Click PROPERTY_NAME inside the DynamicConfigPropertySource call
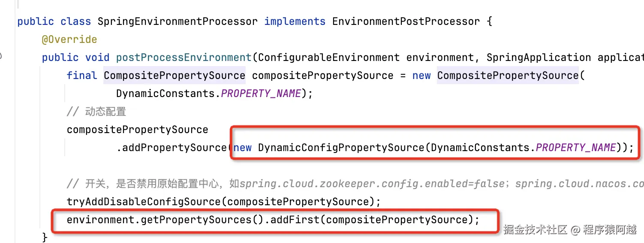Viewport: 644px width, 243px height. [x=576, y=148]
